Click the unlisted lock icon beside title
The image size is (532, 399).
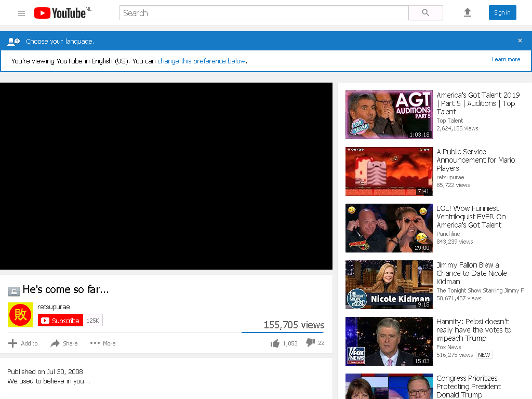point(14,291)
